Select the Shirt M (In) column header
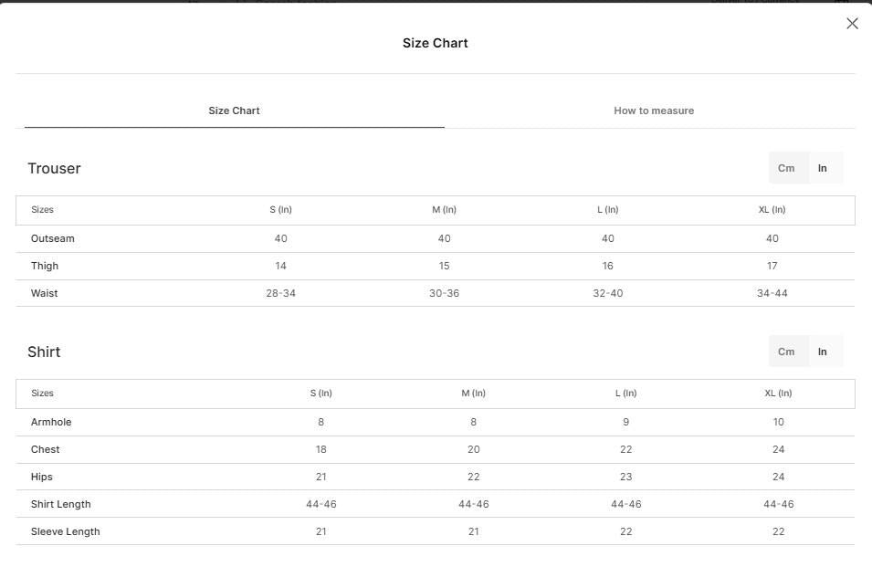The image size is (872, 588). click(473, 394)
